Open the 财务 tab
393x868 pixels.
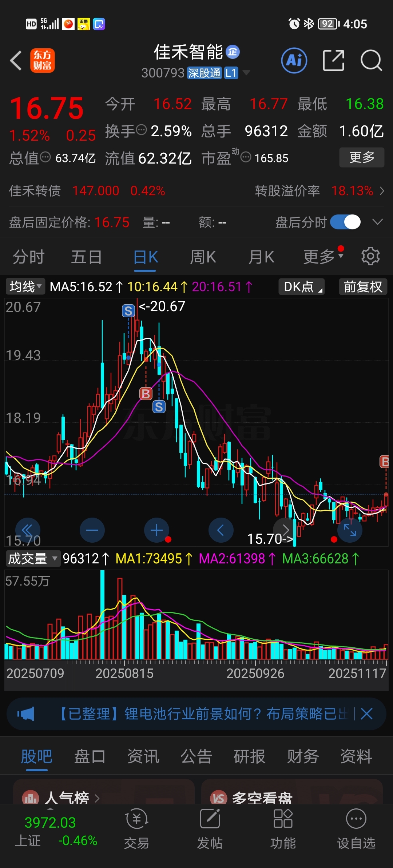click(x=303, y=756)
